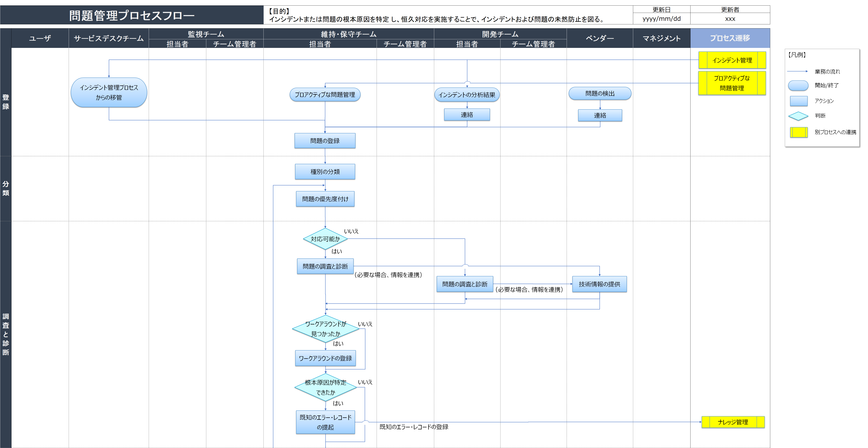Select the ワークアラウンドの登録 action box

(325, 358)
